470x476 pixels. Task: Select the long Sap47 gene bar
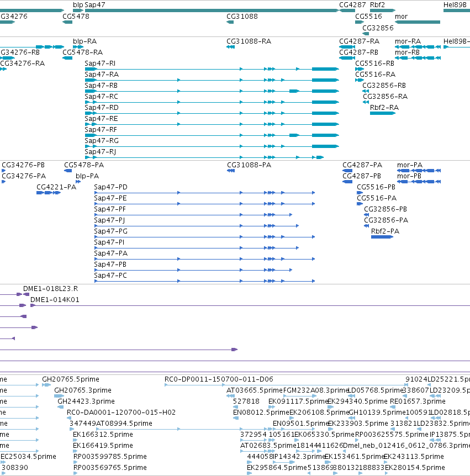pos(212,10)
